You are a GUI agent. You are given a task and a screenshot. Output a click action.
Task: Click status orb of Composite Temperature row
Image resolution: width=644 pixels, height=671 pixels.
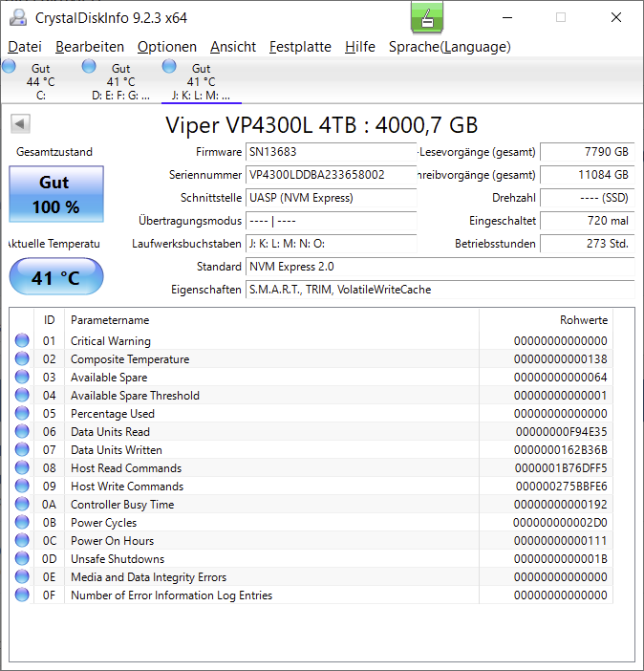[22, 358]
